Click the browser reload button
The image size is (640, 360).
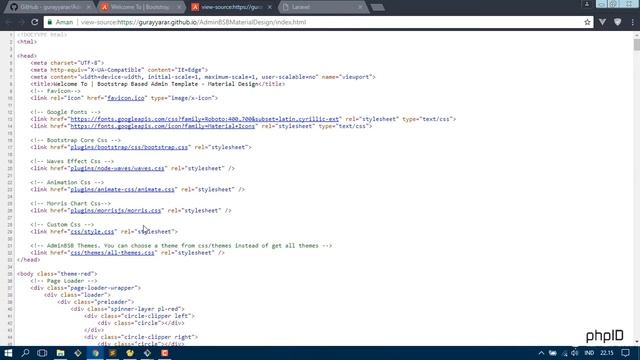point(35,22)
